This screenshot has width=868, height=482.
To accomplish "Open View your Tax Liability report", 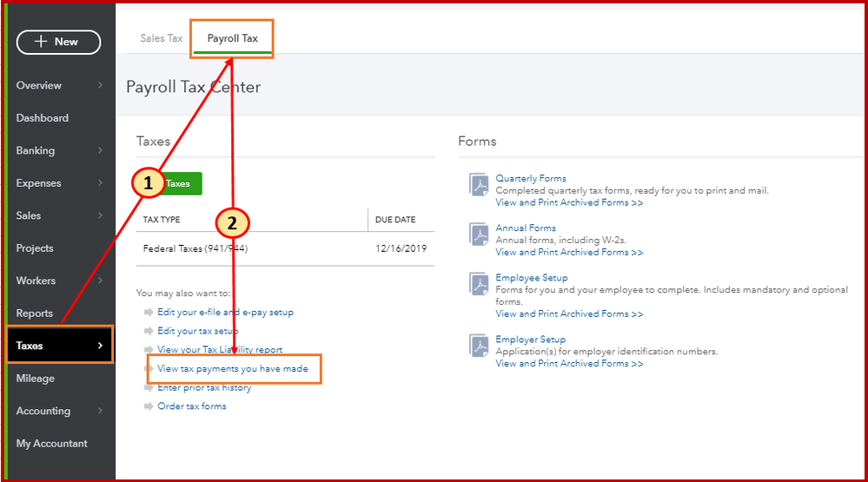I will pyautogui.click(x=220, y=350).
